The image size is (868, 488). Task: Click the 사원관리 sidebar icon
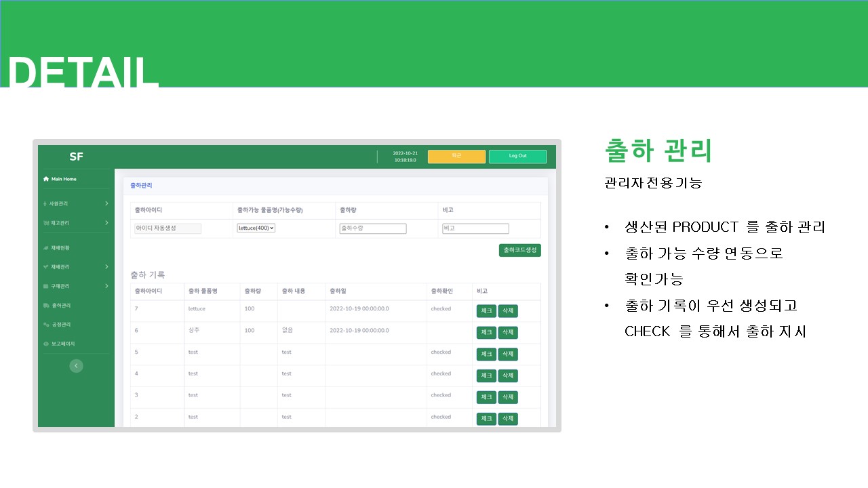[45, 203]
